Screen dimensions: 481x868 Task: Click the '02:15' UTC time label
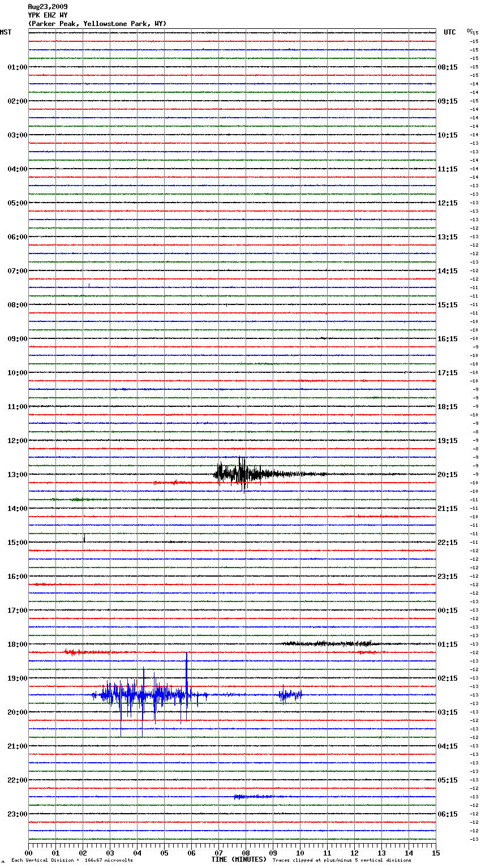448,678
